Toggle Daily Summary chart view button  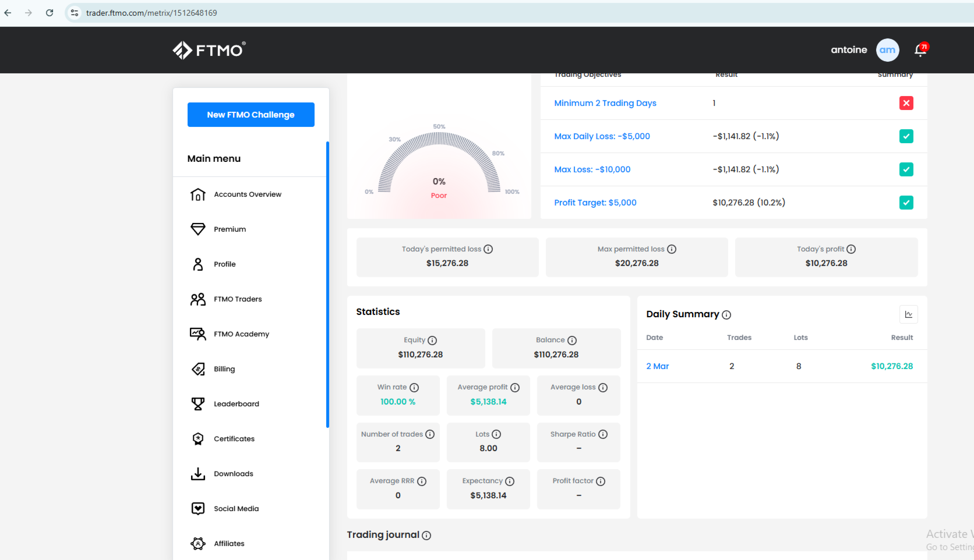(909, 314)
